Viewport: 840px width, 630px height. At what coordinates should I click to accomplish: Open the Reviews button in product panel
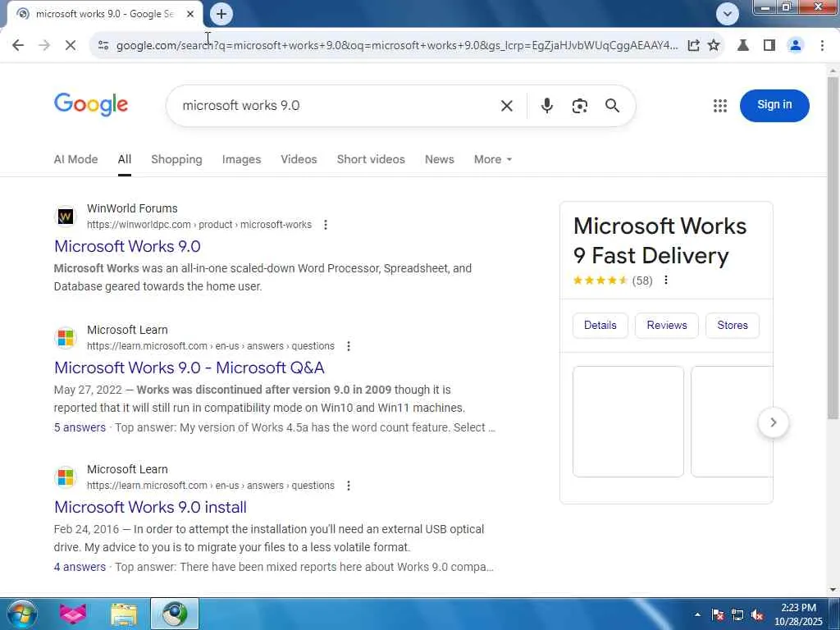[x=666, y=325]
